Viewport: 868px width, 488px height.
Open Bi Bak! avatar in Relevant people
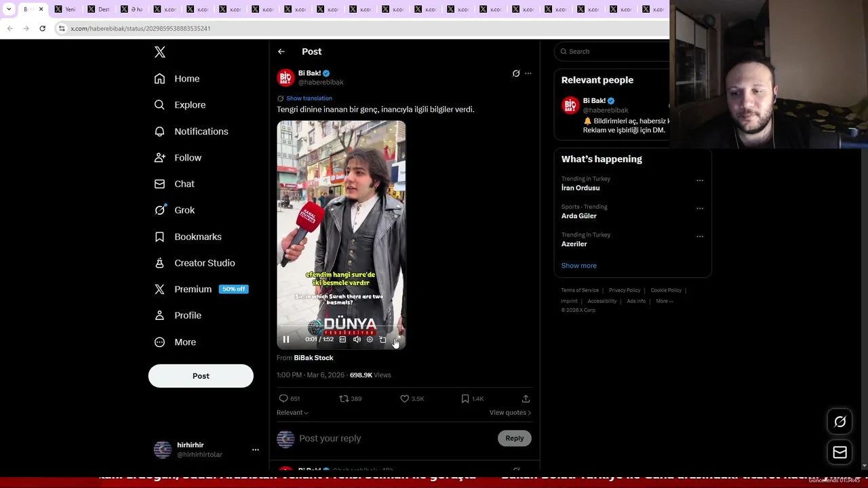click(570, 105)
